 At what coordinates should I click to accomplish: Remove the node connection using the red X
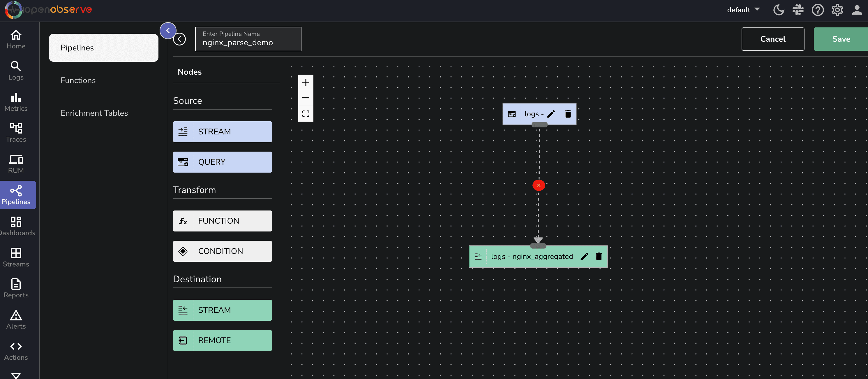coord(538,185)
